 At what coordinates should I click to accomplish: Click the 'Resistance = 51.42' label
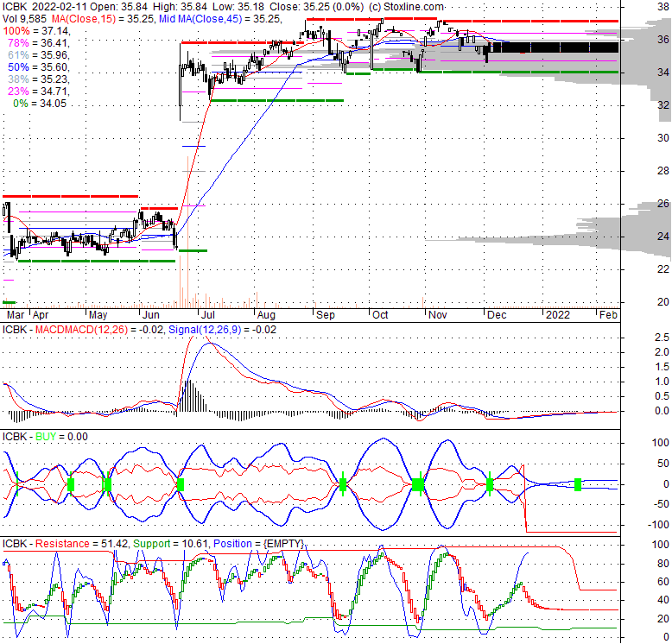81,543
